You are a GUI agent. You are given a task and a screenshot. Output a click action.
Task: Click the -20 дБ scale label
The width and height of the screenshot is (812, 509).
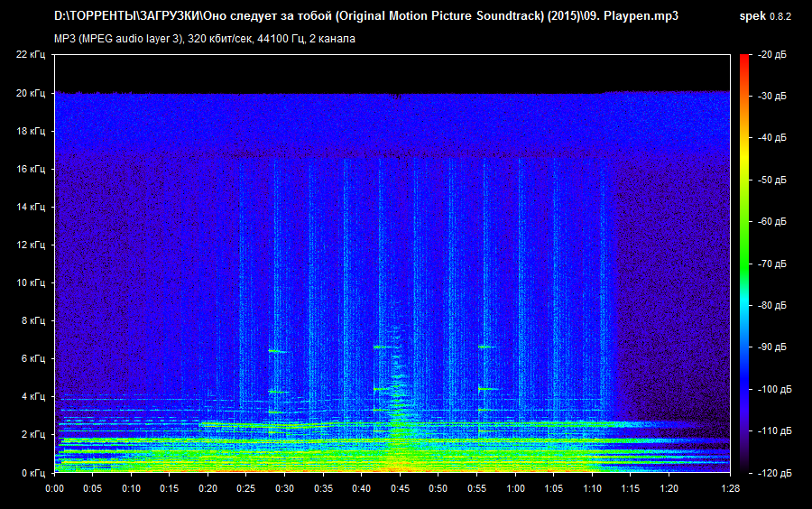[x=773, y=55]
